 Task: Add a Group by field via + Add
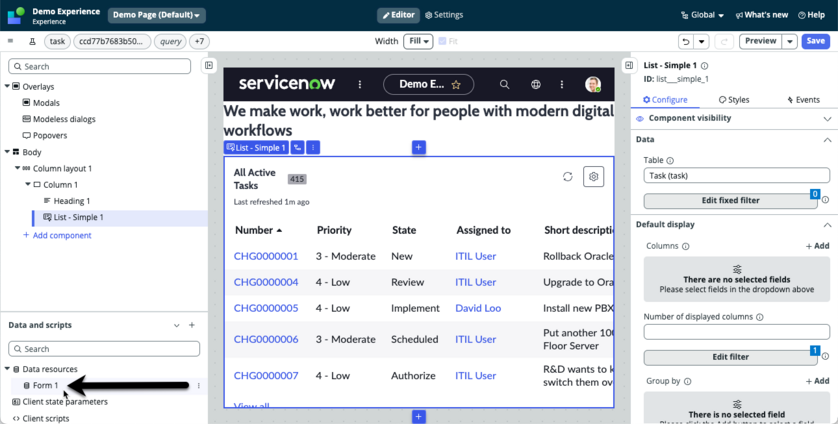pyautogui.click(x=818, y=381)
